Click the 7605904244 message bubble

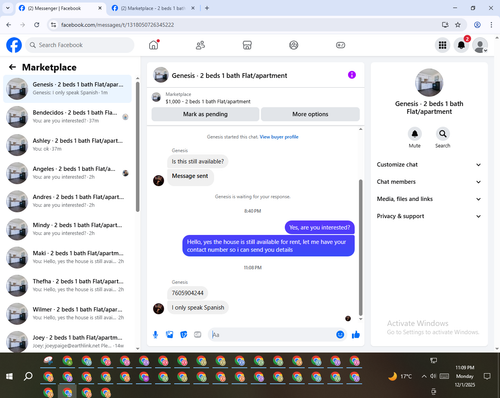(188, 293)
